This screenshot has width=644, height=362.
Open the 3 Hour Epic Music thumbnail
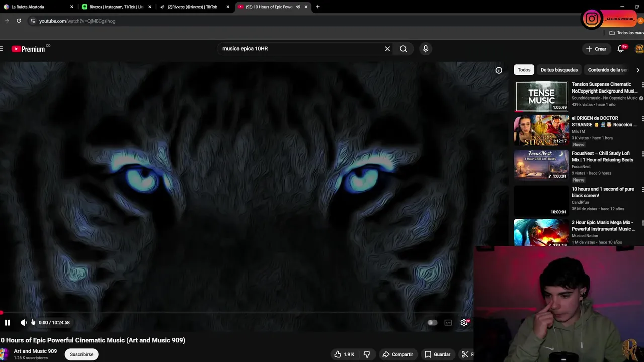point(541,232)
